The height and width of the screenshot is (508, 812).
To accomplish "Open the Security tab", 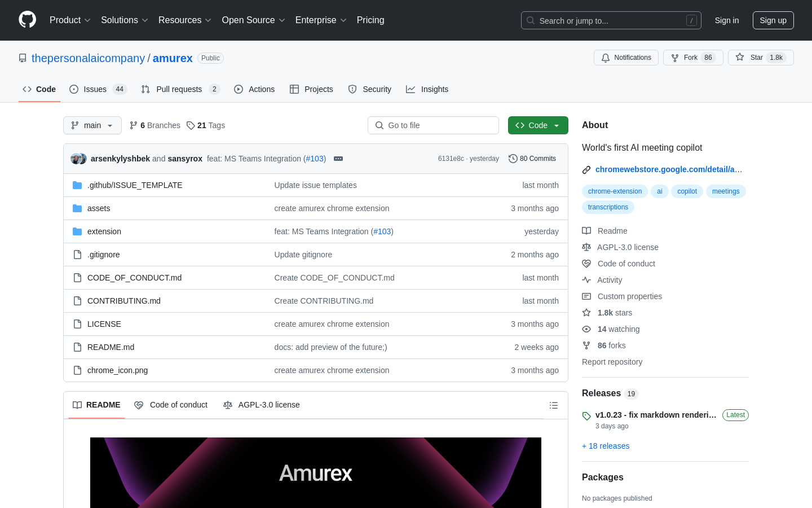I will pyautogui.click(x=370, y=89).
